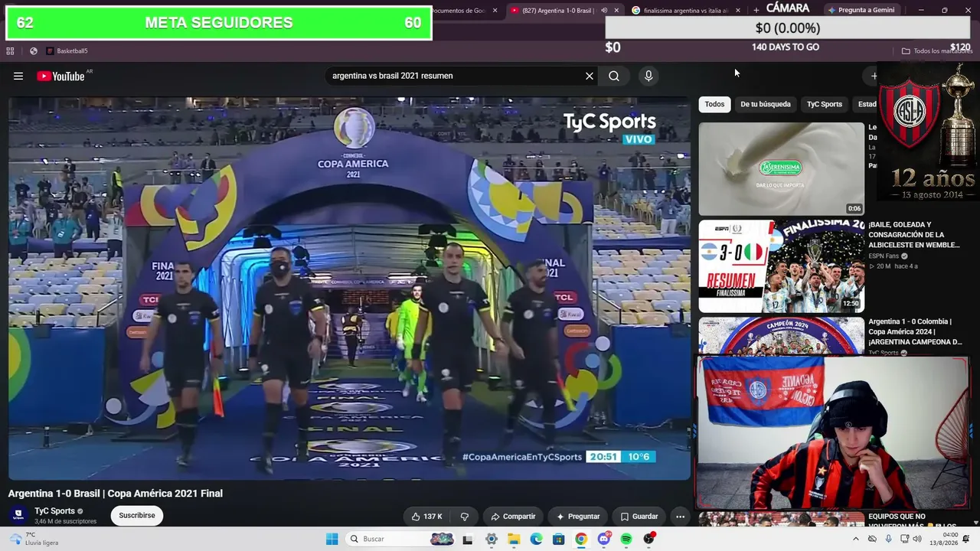Switch to the finalissima argentina vs italia tab
Screen dimensions: 980x551
click(684, 11)
